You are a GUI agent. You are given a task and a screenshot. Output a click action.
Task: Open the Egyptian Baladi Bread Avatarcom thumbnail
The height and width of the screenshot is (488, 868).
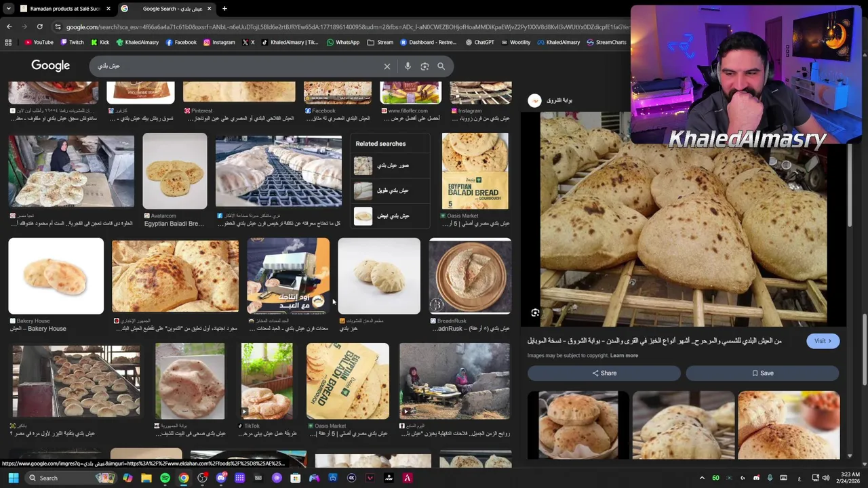coord(174,171)
